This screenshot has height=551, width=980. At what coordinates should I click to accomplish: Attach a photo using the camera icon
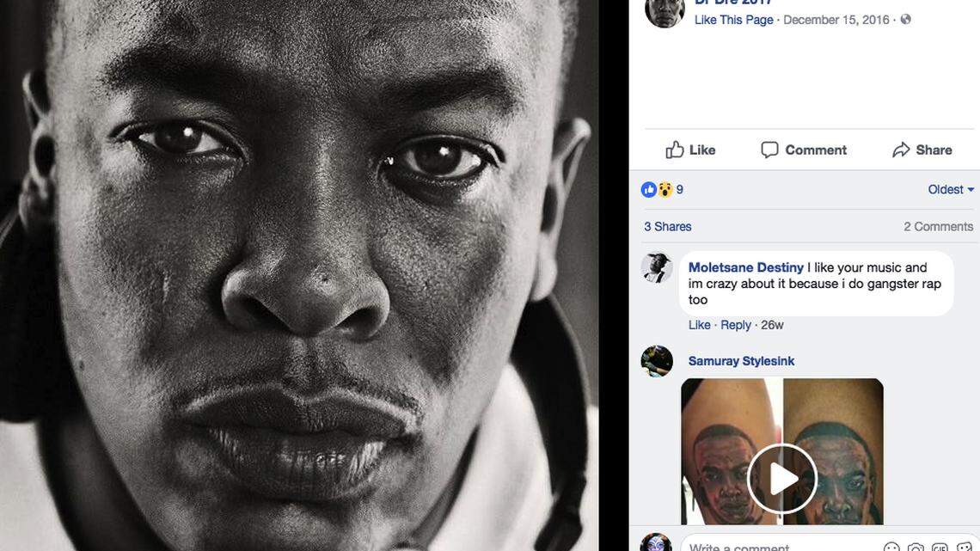(x=915, y=547)
